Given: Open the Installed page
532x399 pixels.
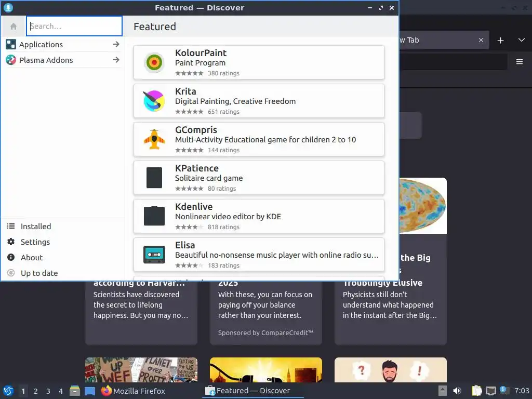Looking at the screenshot, I should 63,227.
